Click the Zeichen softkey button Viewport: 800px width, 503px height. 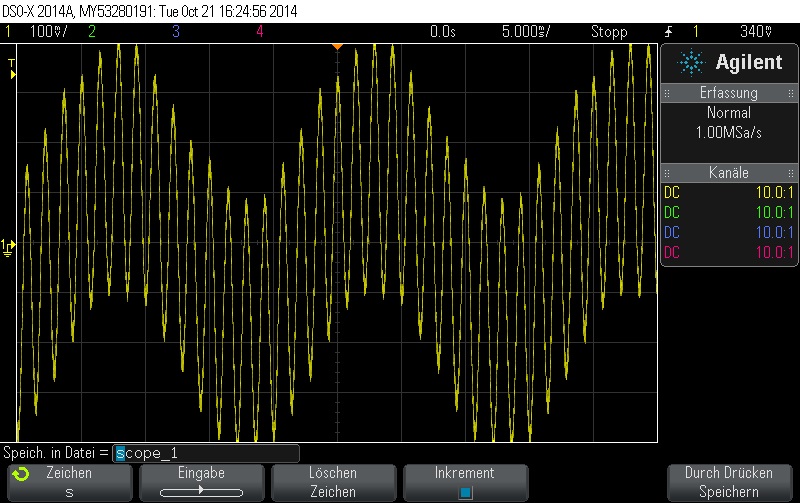70,483
